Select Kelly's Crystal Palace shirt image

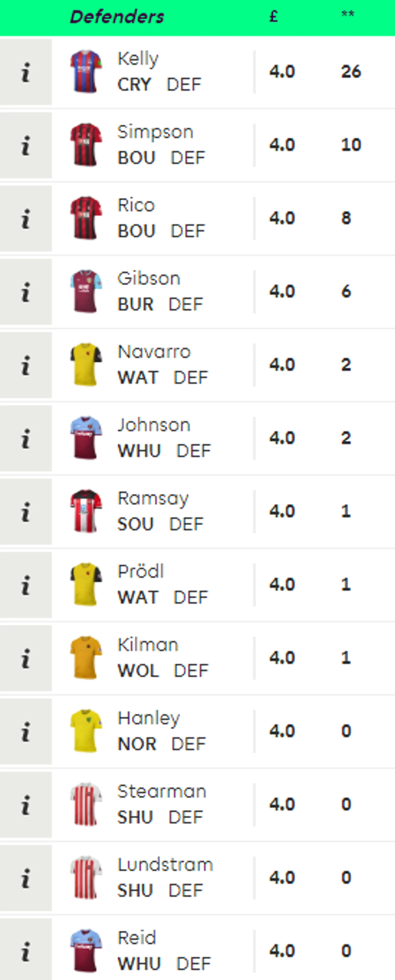86,71
